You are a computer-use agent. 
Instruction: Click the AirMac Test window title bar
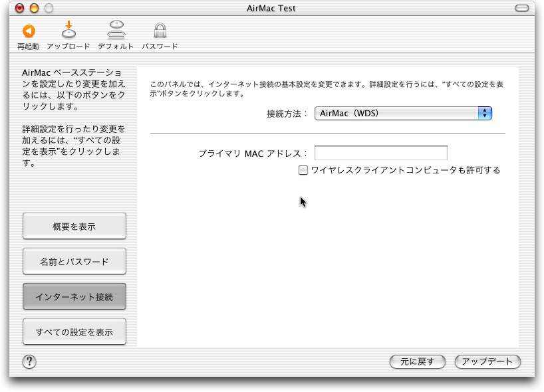coord(271,9)
